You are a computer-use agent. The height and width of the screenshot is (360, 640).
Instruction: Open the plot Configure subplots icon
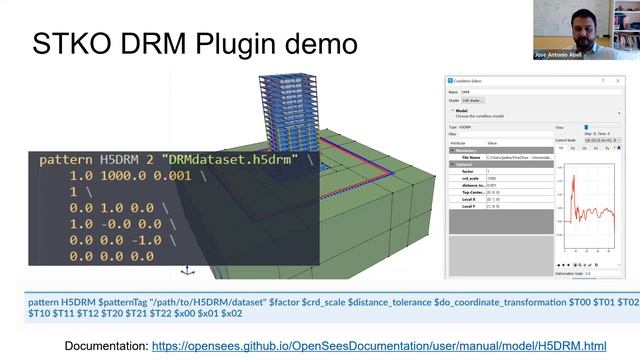tap(585, 265)
